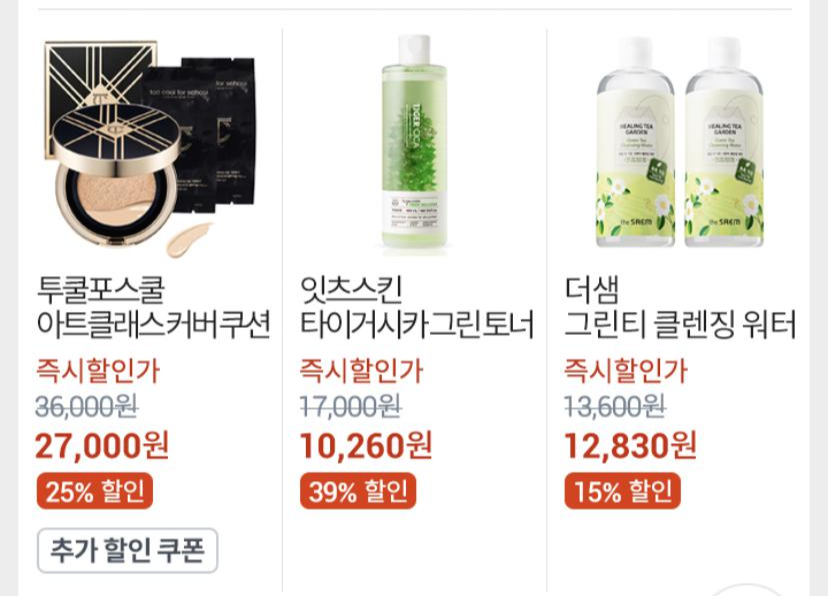Open the 아트클래스커버쿠션 product title
828x596 pixels.
point(153,324)
